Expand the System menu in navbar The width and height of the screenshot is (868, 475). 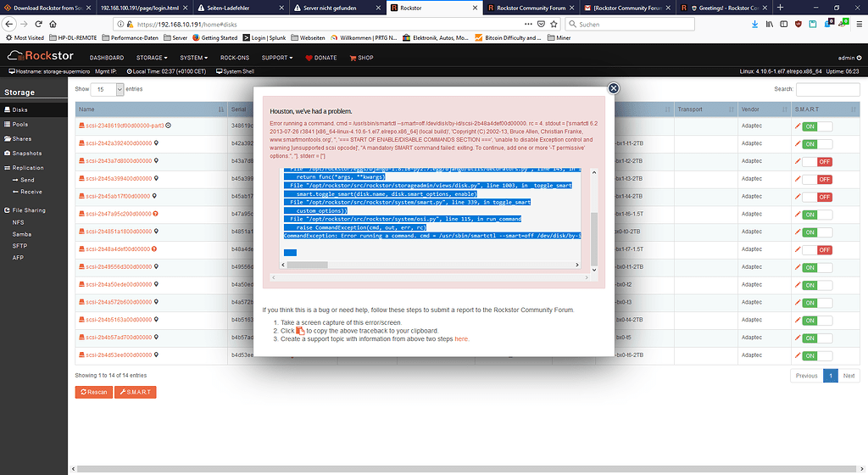click(193, 58)
